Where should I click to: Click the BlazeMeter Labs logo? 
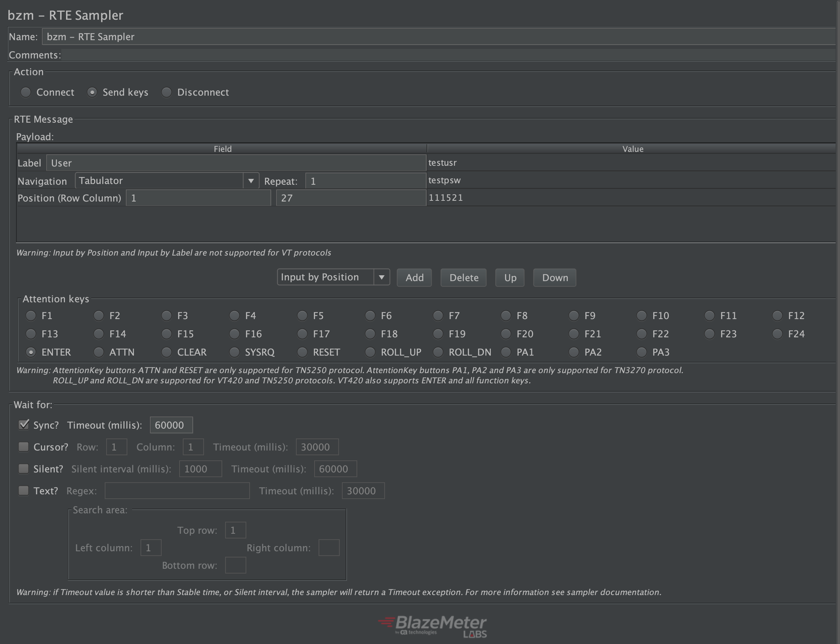(x=433, y=626)
